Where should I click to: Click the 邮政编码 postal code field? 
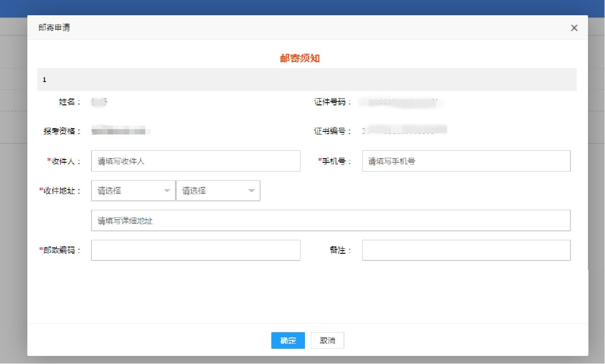pos(195,250)
